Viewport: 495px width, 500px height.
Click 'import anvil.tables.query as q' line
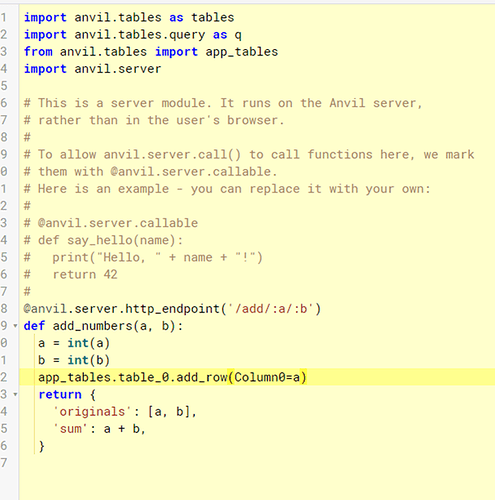(133, 35)
